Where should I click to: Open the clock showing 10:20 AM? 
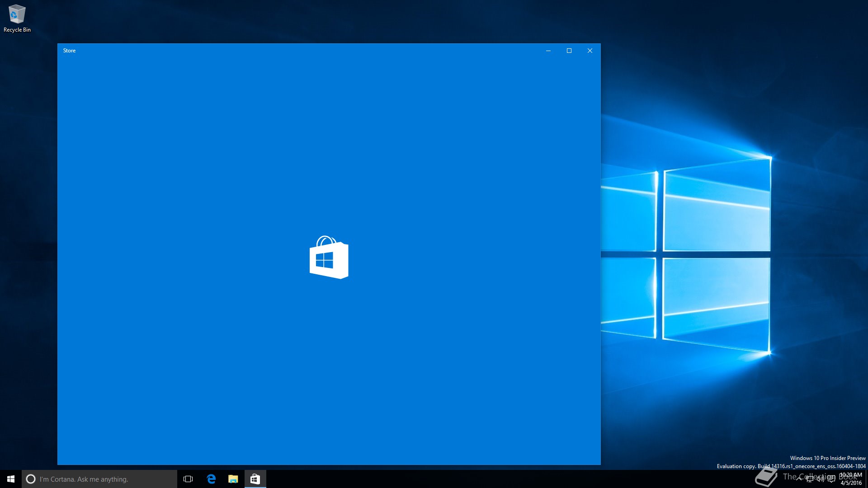click(851, 479)
